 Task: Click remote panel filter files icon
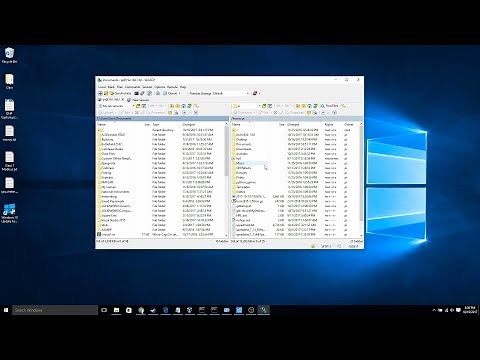click(x=270, y=106)
